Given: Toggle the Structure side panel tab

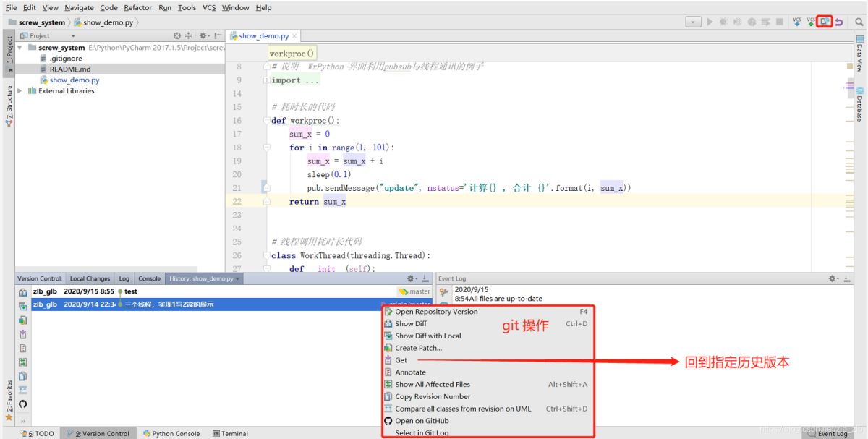Looking at the screenshot, I should tap(9, 107).
